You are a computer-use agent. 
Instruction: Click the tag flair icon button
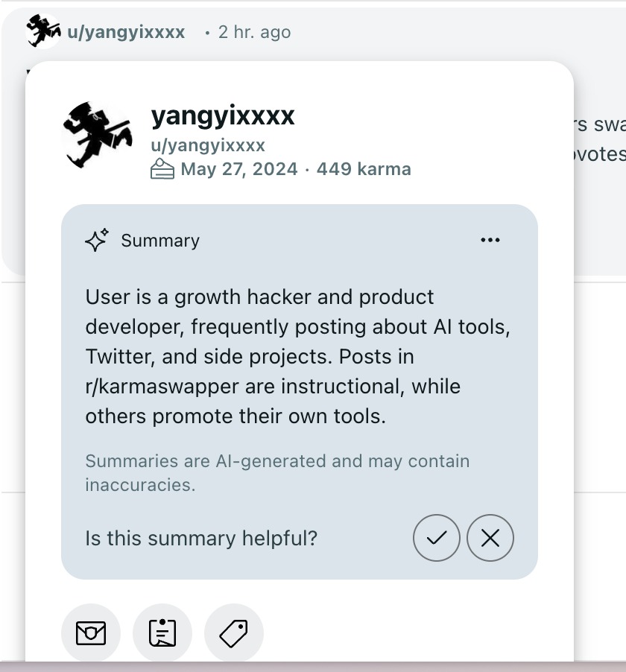tap(234, 633)
